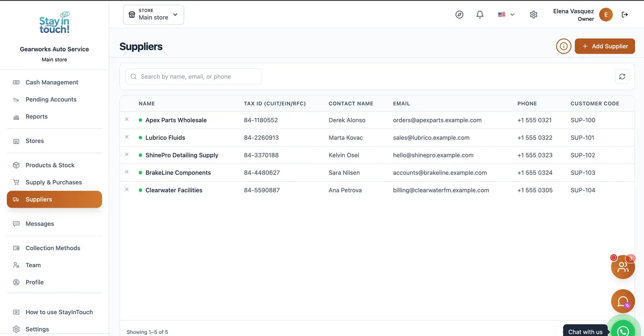Viewport: 644px width, 336px height.
Task: Click tax ID 84-3370188
Action: click(x=261, y=155)
